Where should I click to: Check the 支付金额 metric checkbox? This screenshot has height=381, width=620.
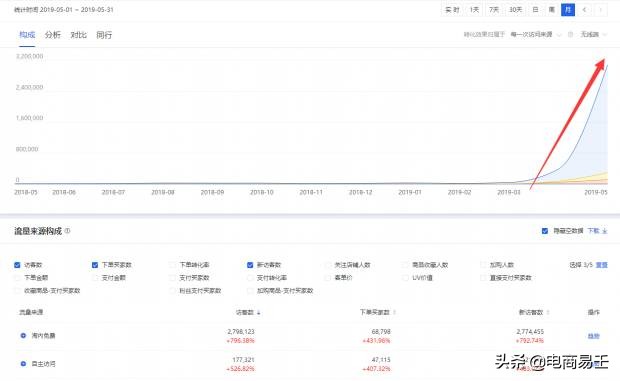(95, 278)
